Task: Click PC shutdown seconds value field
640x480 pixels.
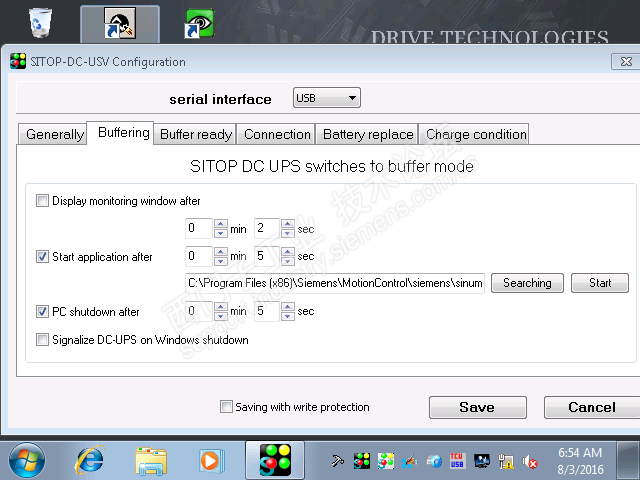Action: [x=267, y=311]
